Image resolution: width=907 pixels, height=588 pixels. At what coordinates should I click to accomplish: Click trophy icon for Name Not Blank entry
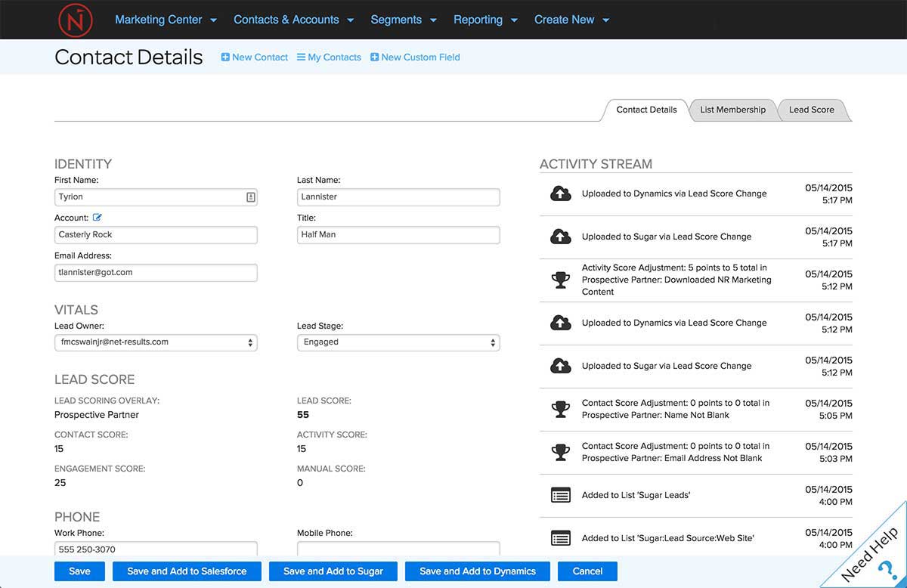[560, 410]
